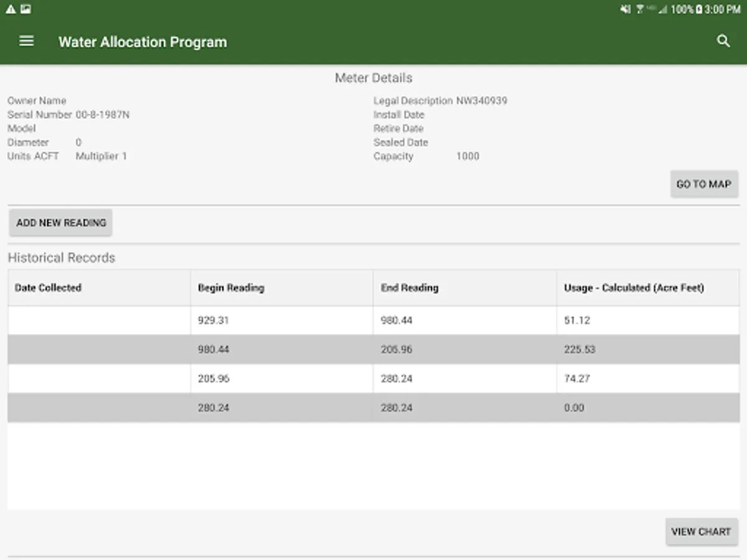Screen dimensions: 747x560
Task: Click the Date Collected column header
Action: click(x=49, y=287)
